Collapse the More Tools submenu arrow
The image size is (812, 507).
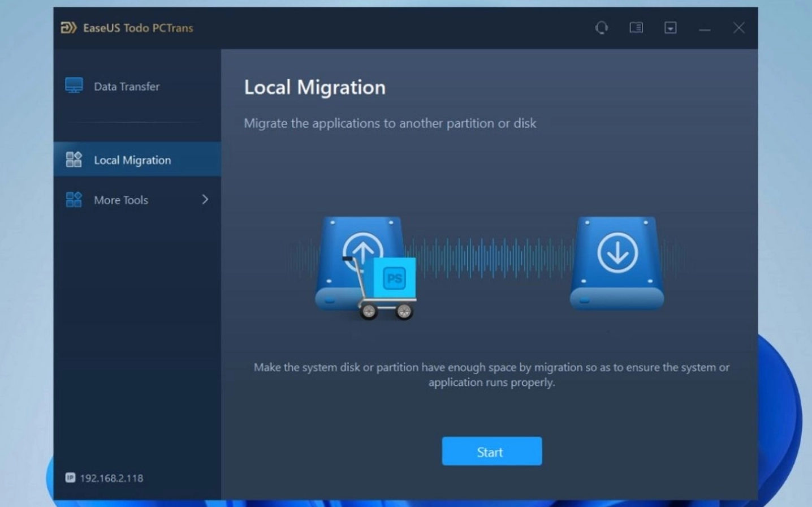click(x=205, y=199)
